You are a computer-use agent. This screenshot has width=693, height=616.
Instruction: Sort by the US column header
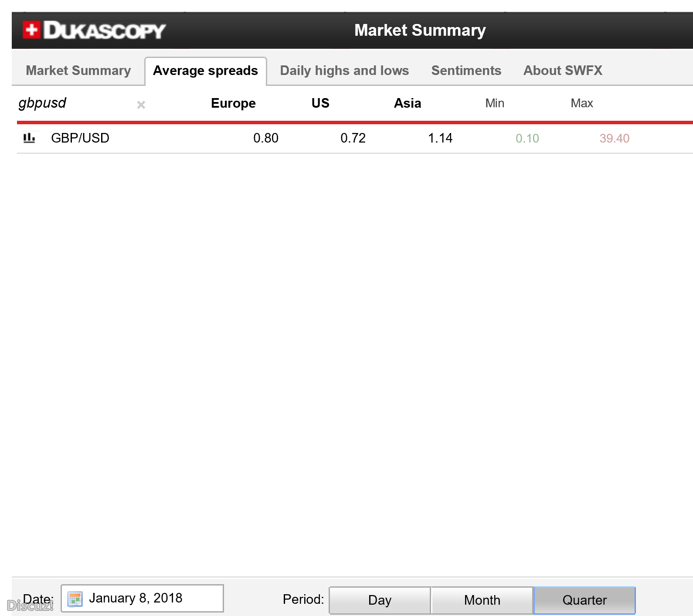pyautogui.click(x=320, y=103)
